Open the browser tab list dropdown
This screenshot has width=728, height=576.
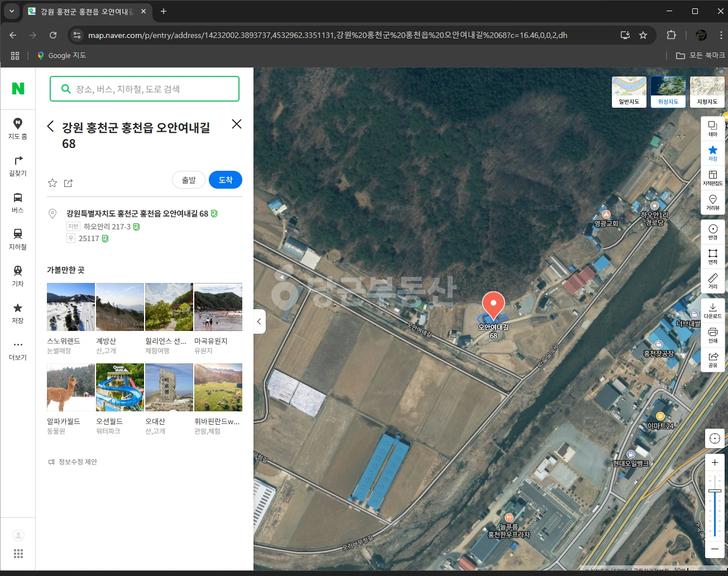[11, 11]
